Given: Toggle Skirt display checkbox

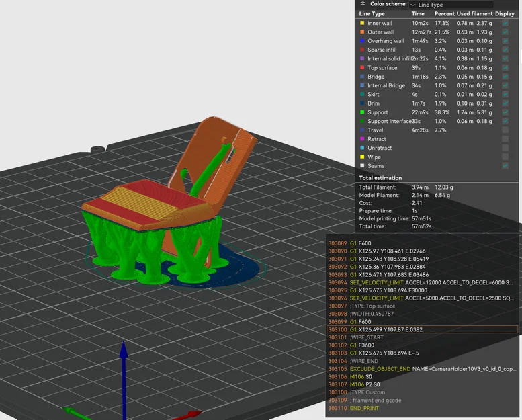Looking at the screenshot, I should 505,94.
